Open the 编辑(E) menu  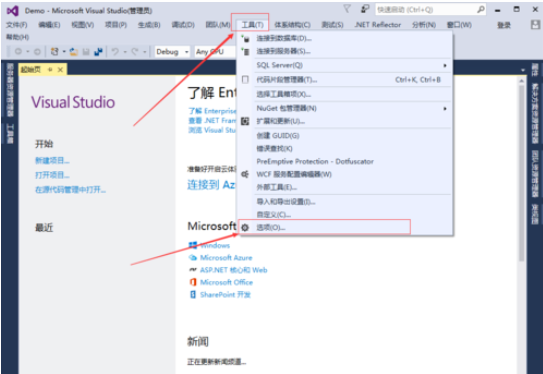coord(49,25)
